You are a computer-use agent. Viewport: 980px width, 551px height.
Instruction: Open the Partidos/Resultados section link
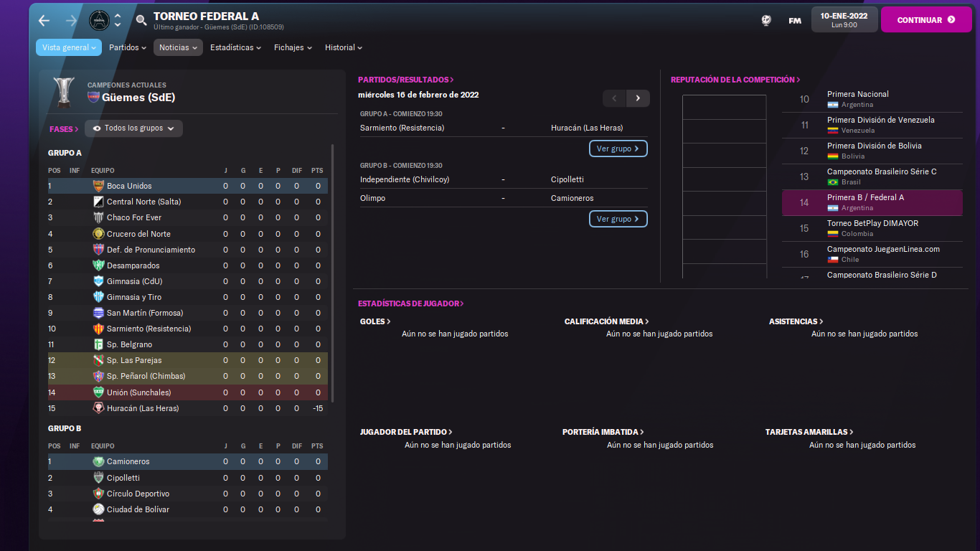tap(405, 80)
